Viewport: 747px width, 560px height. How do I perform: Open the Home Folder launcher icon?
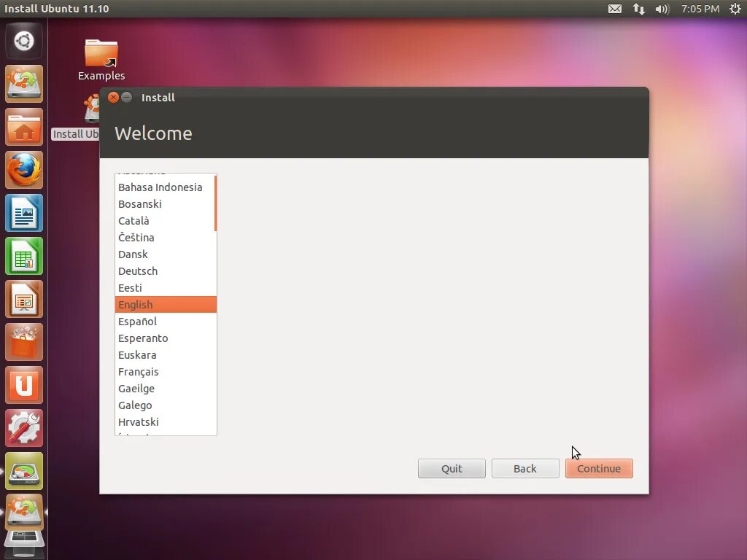[24, 127]
